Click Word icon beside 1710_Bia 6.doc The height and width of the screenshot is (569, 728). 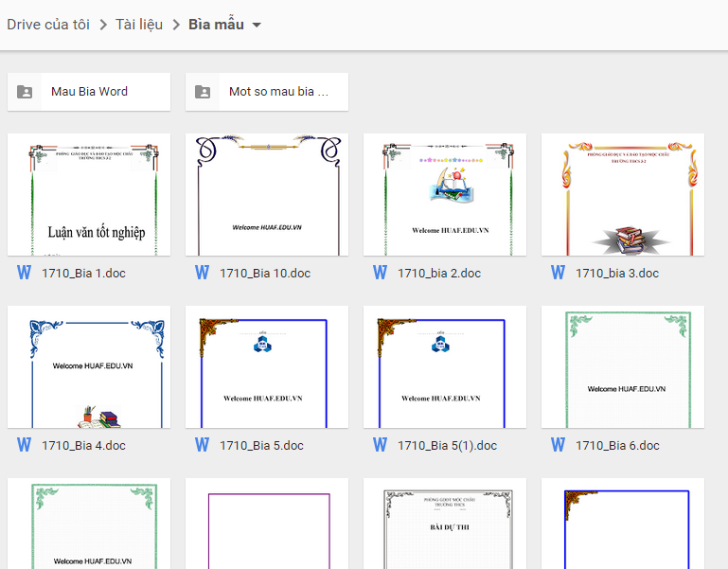click(558, 445)
